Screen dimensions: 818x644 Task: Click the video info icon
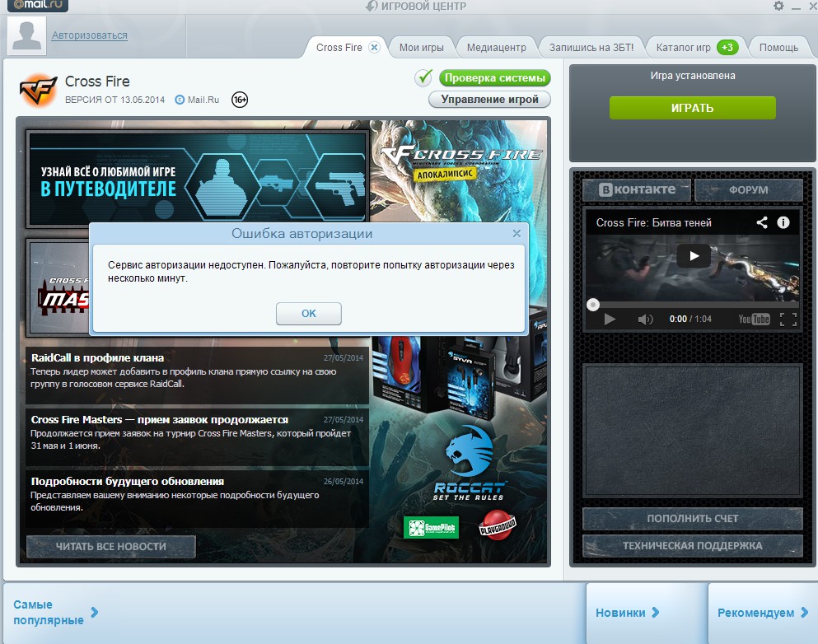783,222
